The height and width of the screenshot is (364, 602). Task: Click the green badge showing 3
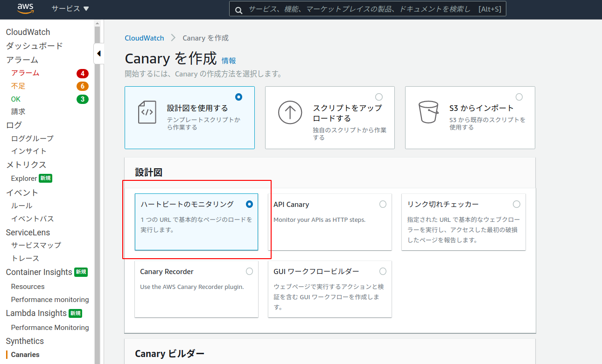83,99
